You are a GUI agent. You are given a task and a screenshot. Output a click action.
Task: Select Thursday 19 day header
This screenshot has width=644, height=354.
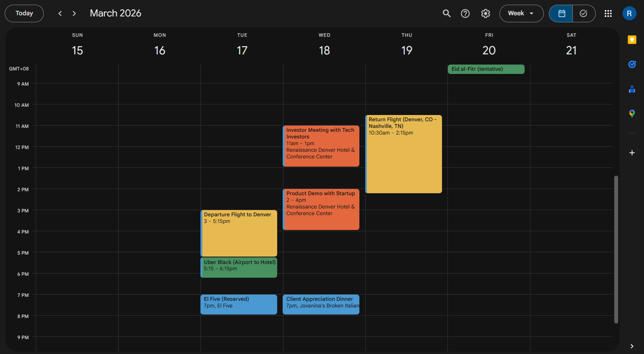(x=407, y=50)
